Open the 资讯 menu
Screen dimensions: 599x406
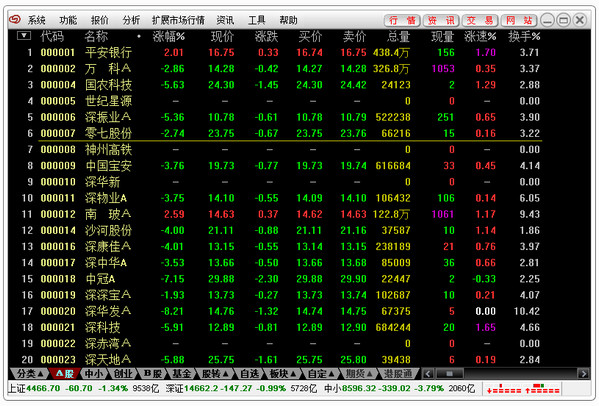[x=225, y=20]
